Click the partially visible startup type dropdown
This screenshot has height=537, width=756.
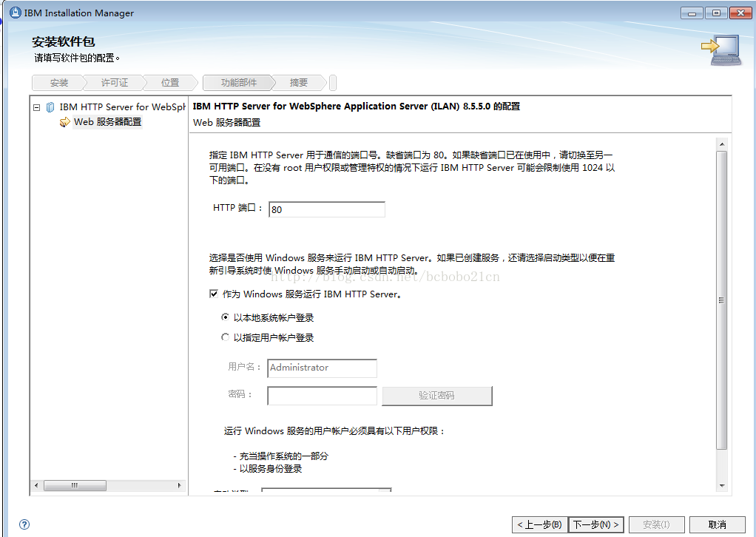click(x=326, y=490)
